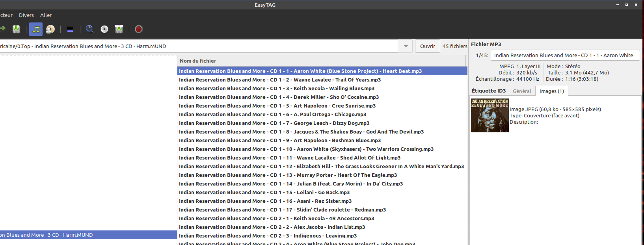Click the file name field in the MP3 panel
The width and height of the screenshot is (644, 245).
coord(565,56)
